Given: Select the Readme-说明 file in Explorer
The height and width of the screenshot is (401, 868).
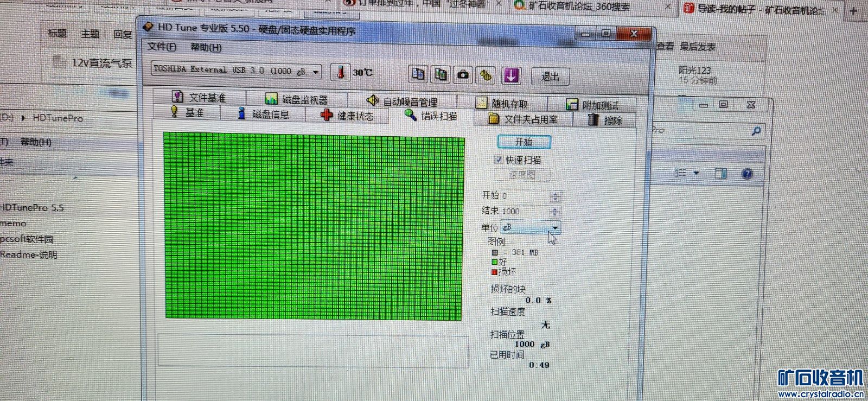Looking at the screenshot, I should [x=28, y=254].
